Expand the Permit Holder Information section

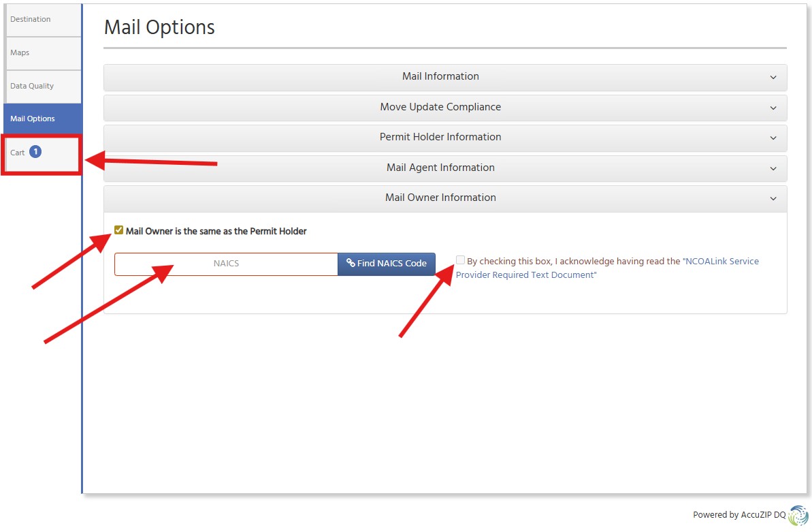pyautogui.click(x=440, y=138)
